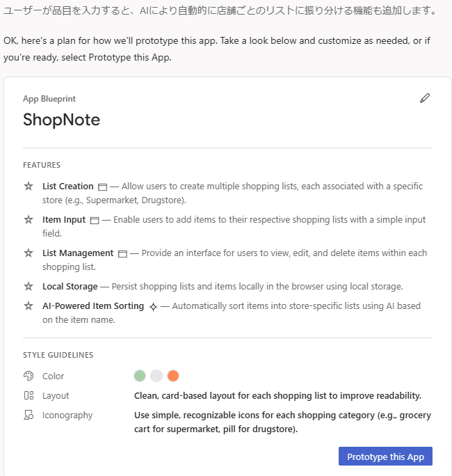This screenshot has width=452, height=476.
Task: Click the star icon beside List Creation
Action: tap(29, 187)
